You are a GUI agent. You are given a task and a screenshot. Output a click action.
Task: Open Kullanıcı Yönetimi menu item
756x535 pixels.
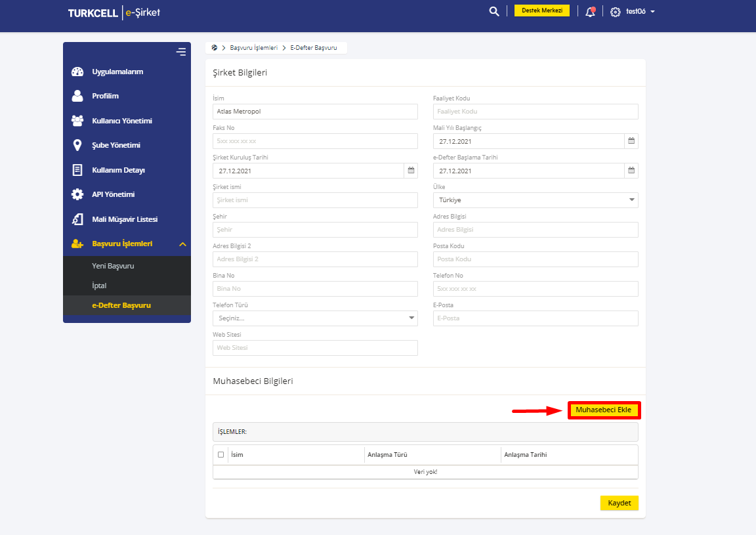coord(122,121)
